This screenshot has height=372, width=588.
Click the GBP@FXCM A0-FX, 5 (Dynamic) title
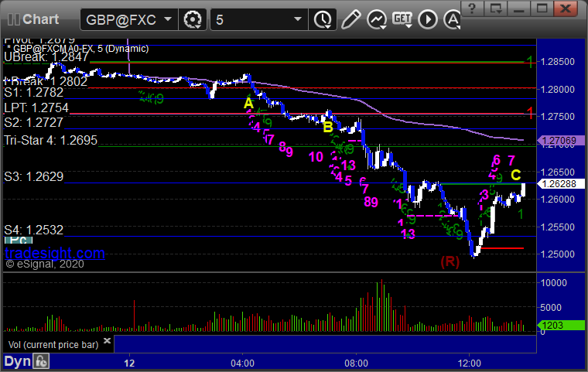click(77, 49)
